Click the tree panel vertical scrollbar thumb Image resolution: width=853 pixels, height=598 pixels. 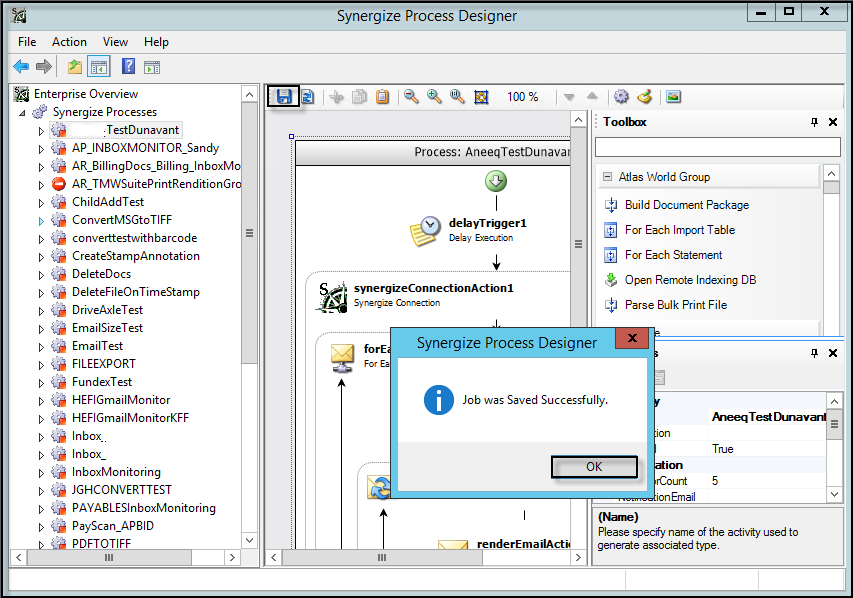click(249, 233)
